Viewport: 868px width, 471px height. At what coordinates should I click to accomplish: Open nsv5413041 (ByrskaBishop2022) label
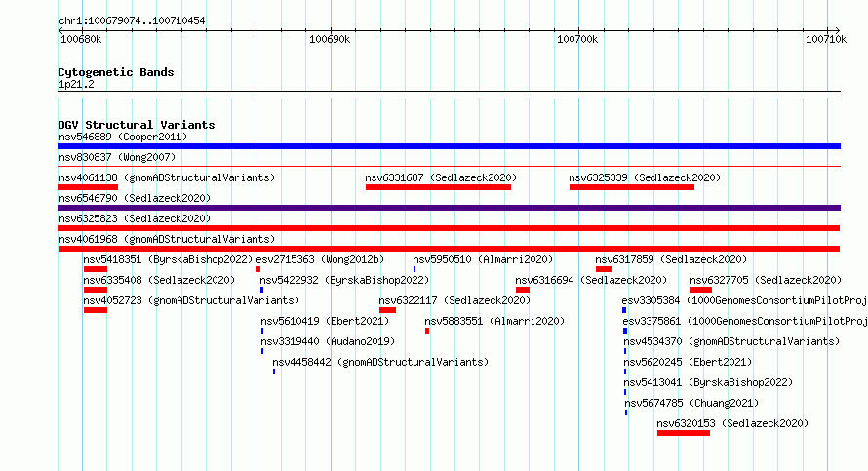point(708,382)
